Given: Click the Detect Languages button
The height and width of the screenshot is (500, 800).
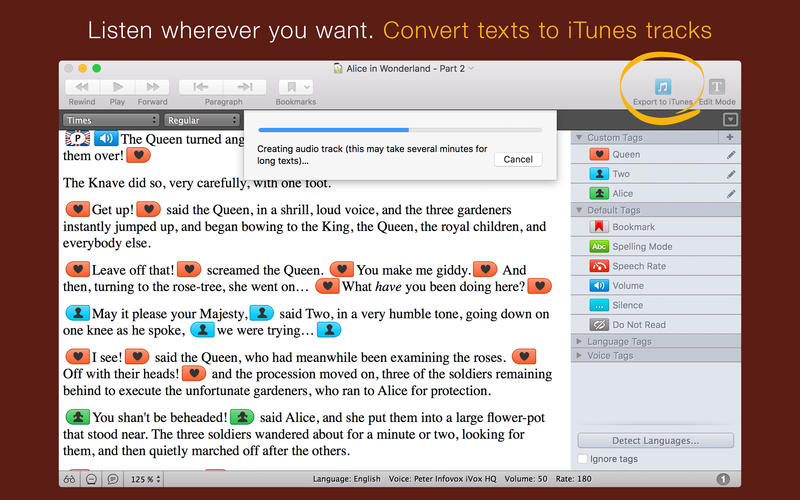Looking at the screenshot, I should [x=656, y=440].
